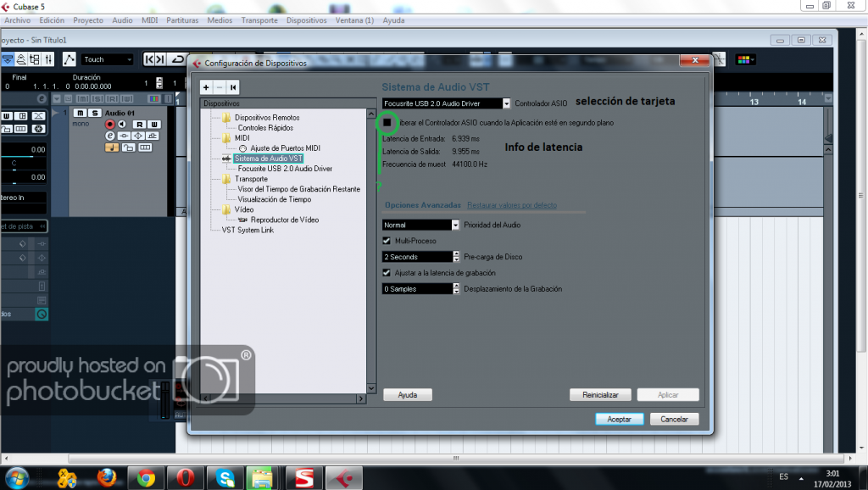
Task: Open Prioridad del Audio dropdown
Action: tap(455, 225)
